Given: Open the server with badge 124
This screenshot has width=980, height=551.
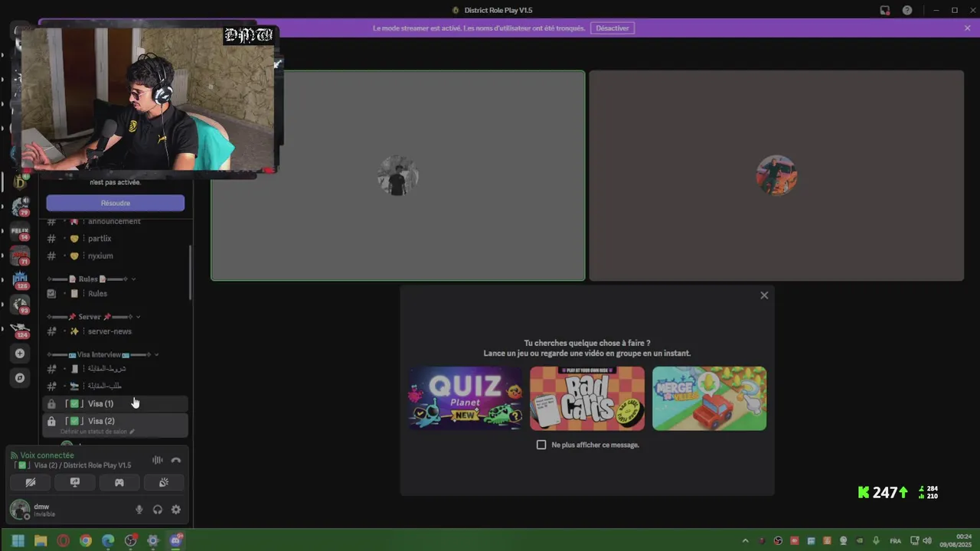Looking at the screenshot, I should tap(21, 329).
